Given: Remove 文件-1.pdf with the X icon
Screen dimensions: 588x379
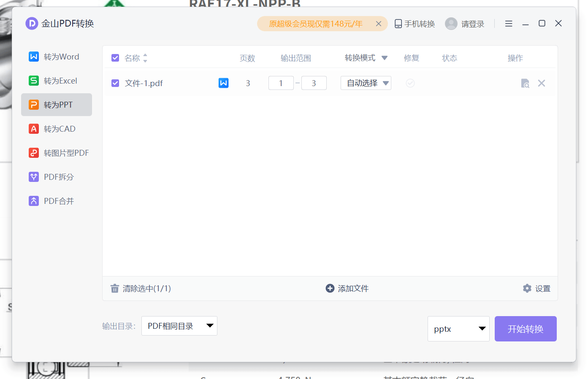Looking at the screenshot, I should (x=542, y=83).
